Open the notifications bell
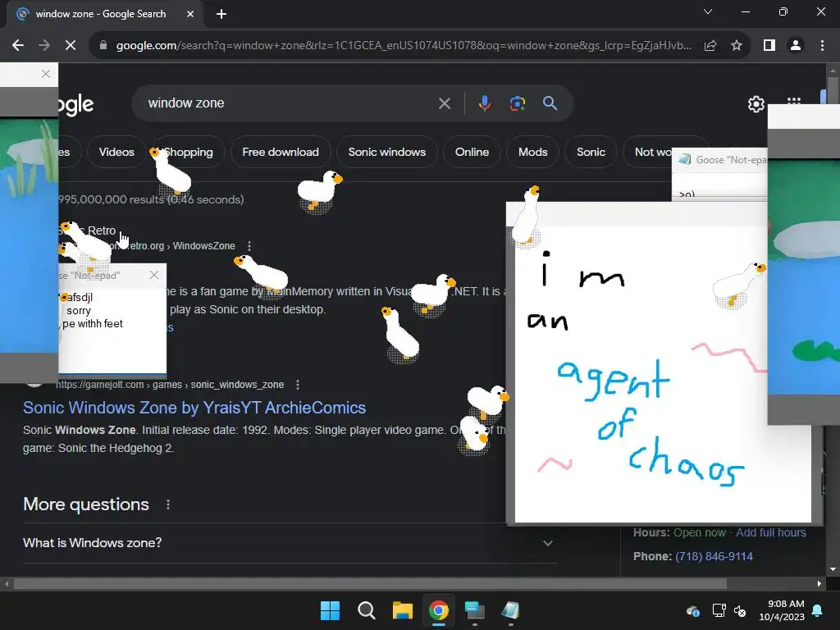Image resolution: width=840 pixels, height=630 pixels. click(x=818, y=610)
